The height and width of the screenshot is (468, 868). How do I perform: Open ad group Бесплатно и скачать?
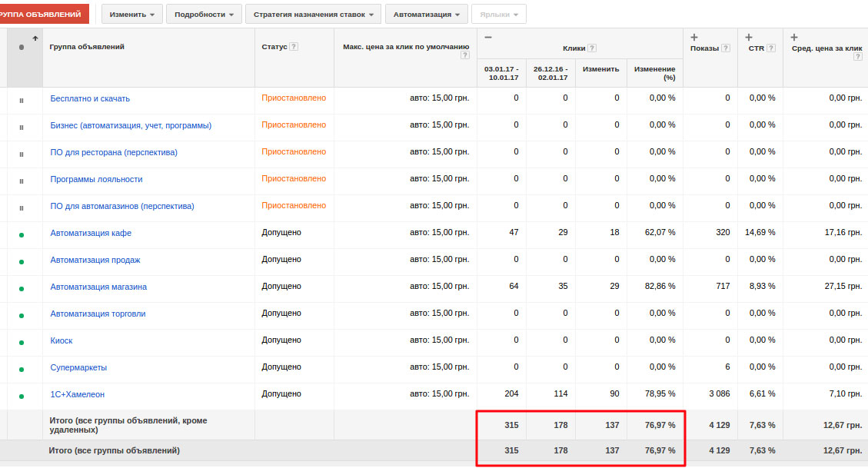point(90,98)
